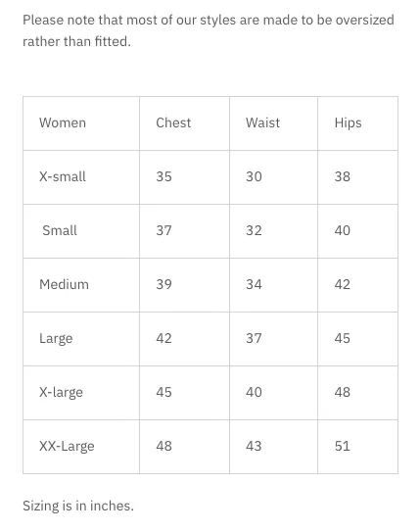This screenshot has height=532, width=420.
Task: Select the XX-Large hips value 51
Action: pyautogui.click(x=342, y=446)
